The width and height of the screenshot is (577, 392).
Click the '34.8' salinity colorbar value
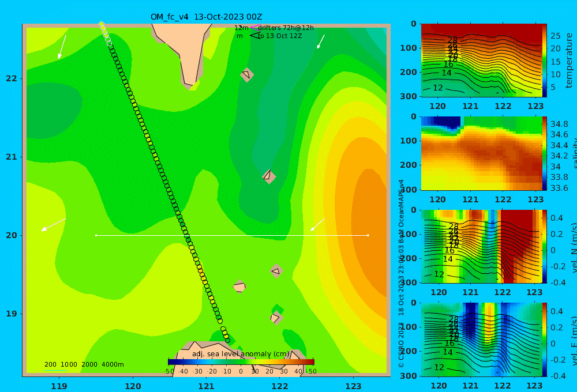coord(559,124)
